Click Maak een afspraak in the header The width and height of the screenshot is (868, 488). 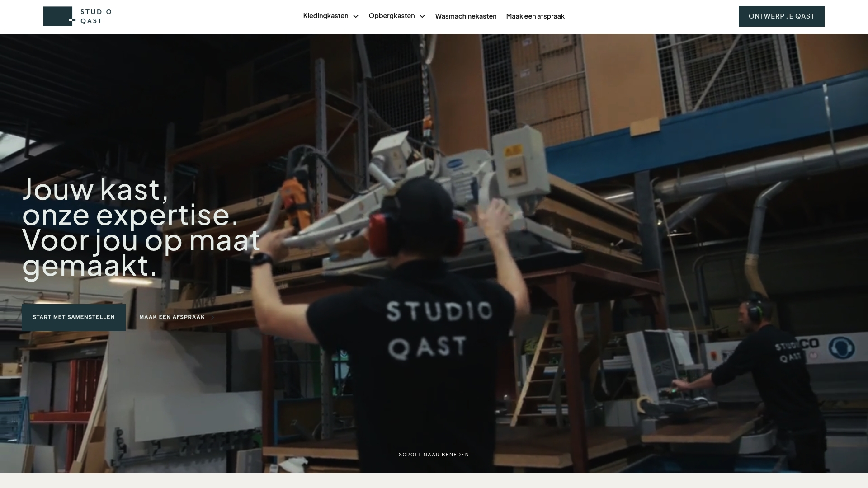pyautogui.click(x=535, y=16)
